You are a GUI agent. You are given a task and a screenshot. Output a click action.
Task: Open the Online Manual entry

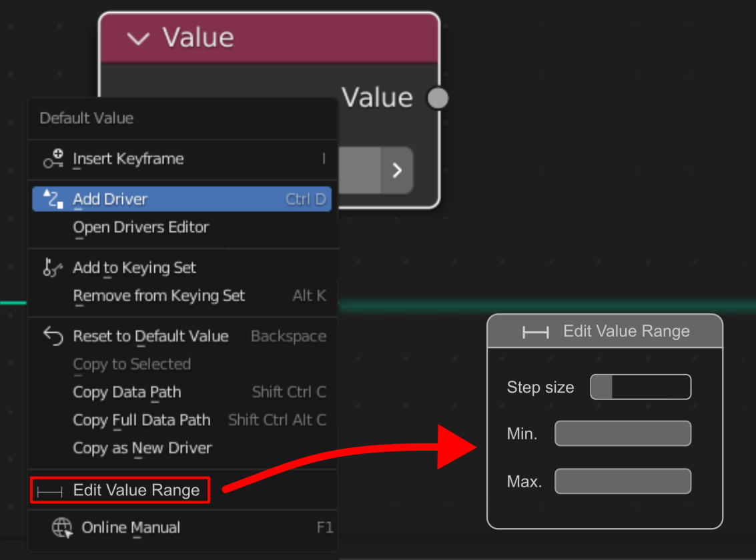181,528
